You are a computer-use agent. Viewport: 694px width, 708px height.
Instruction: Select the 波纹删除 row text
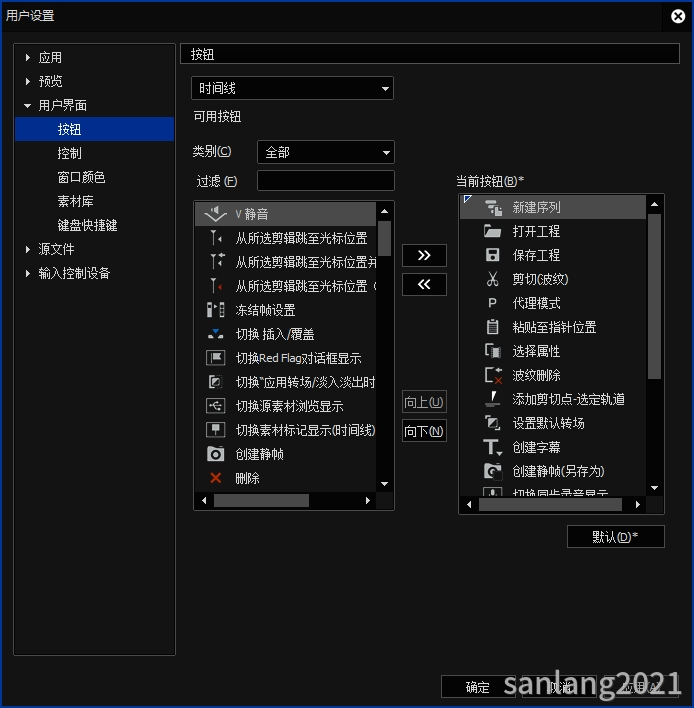point(536,375)
